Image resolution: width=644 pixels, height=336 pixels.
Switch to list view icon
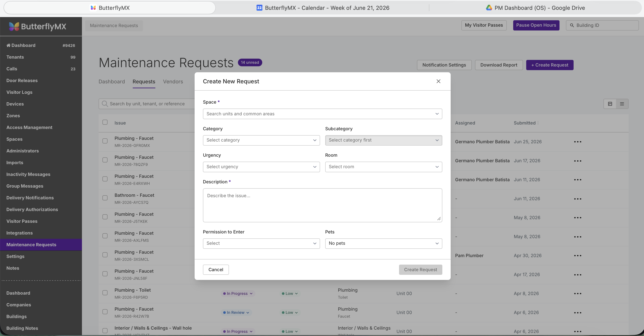pyautogui.click(x=622, y=104)
